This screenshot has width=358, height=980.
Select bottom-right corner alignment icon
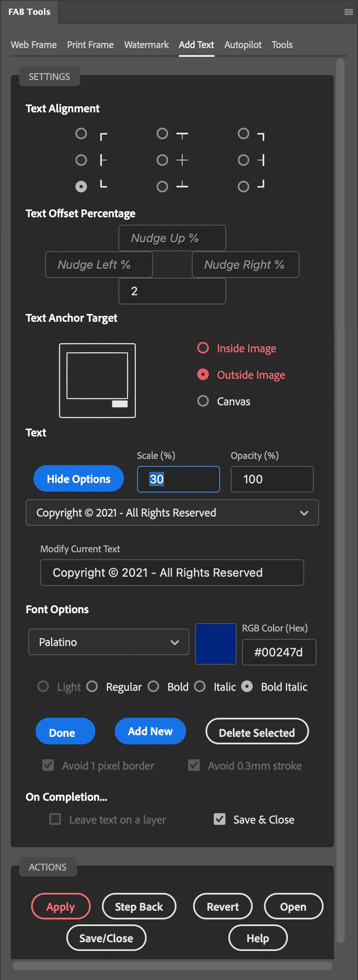[261, 185]
